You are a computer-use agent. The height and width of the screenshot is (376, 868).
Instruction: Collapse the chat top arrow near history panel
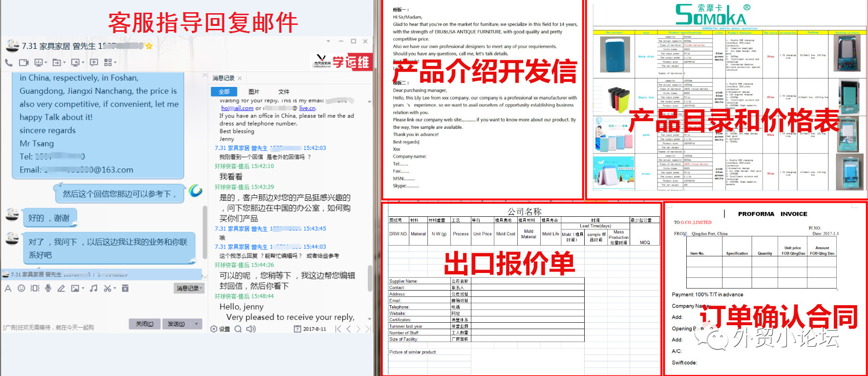point(205,76)
